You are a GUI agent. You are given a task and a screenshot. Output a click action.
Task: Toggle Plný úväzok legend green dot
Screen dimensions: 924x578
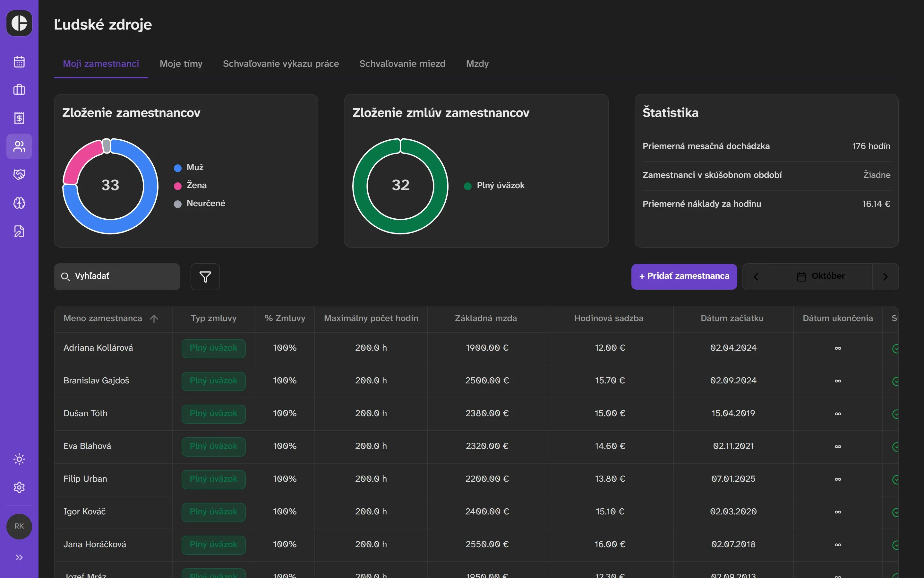coord(468,186)
